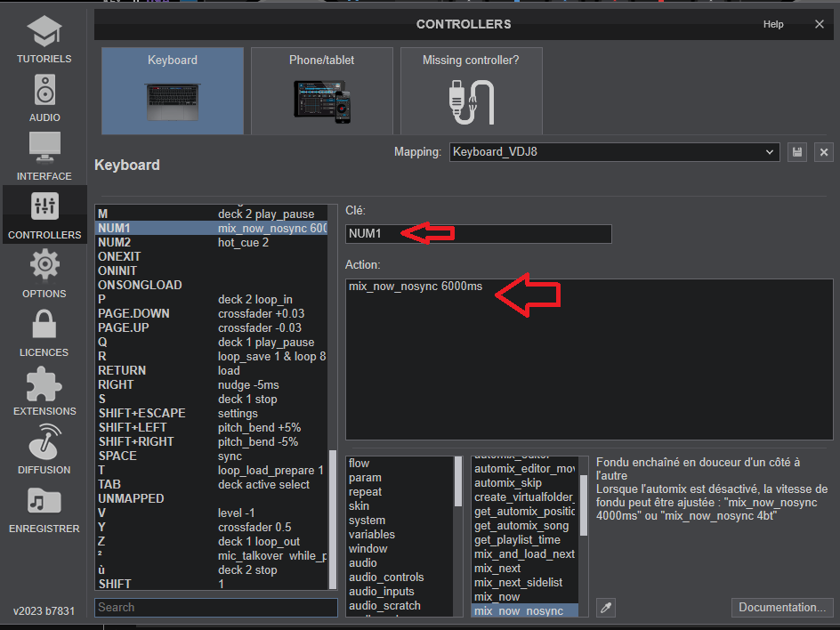Open the Options gear section
Viewport: 840px width, 630px height.
pyautogui.click(x=44, y=273)
